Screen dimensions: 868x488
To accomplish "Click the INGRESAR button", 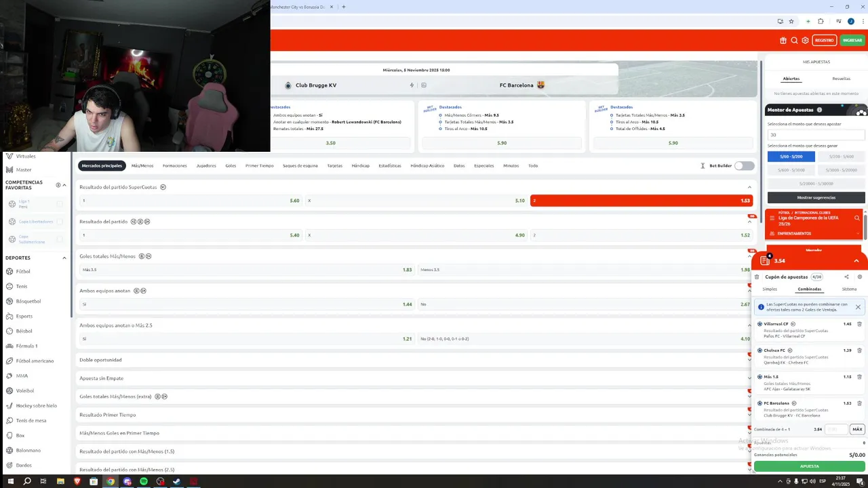I will pyautogui.click(x=852, y=40).
